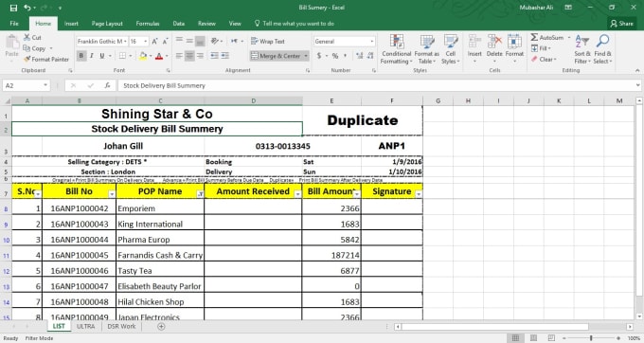This screenshot has width=644, height=343.
Task: Click the formula bar text field
Action: (376, 85)
